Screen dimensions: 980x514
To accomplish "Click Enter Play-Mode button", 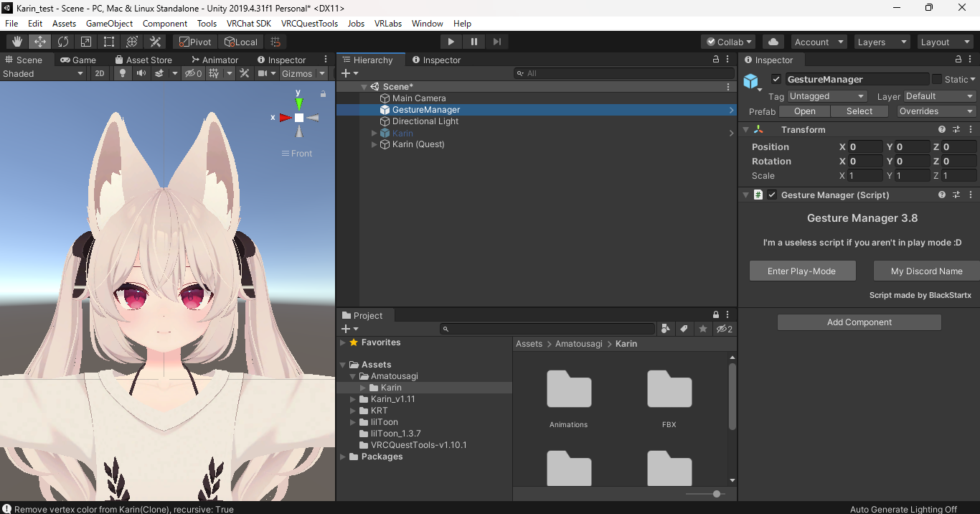I will coord(802,271).
